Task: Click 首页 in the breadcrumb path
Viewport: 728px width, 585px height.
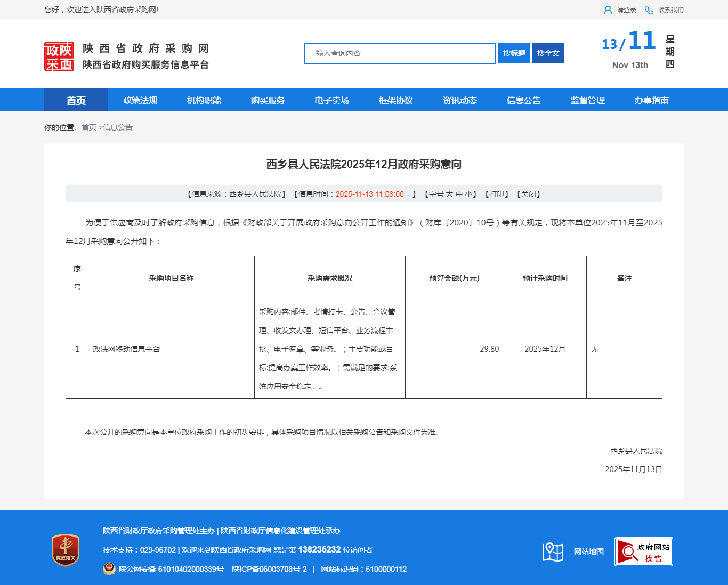Action: [89, 127]
